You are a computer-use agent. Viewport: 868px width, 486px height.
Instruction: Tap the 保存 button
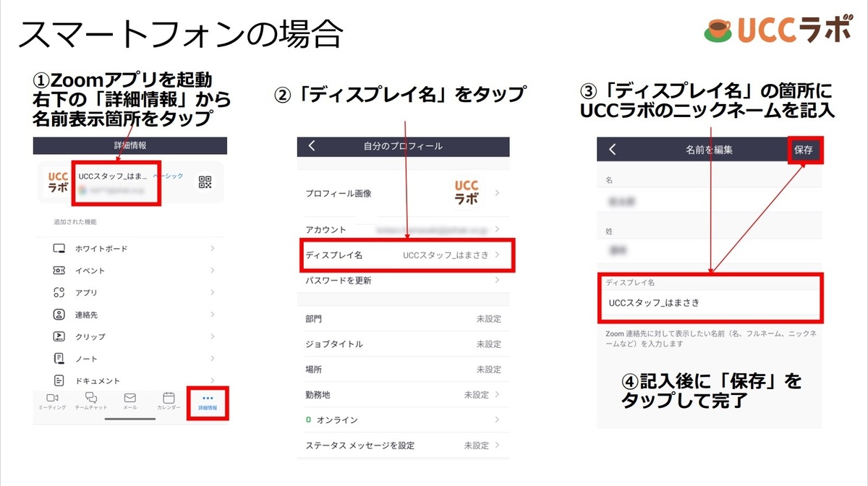point(804,150)
